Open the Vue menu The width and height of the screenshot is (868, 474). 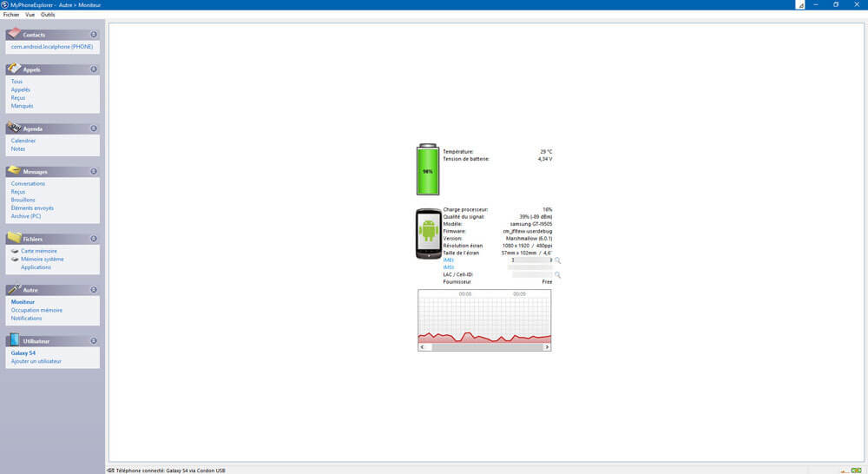tap(30, 15)
